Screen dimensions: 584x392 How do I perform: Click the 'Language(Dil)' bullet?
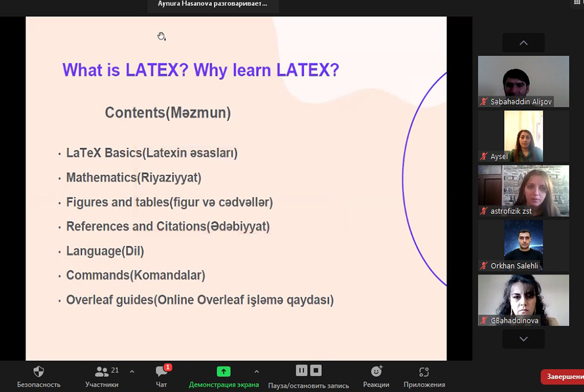coord(105,251)
